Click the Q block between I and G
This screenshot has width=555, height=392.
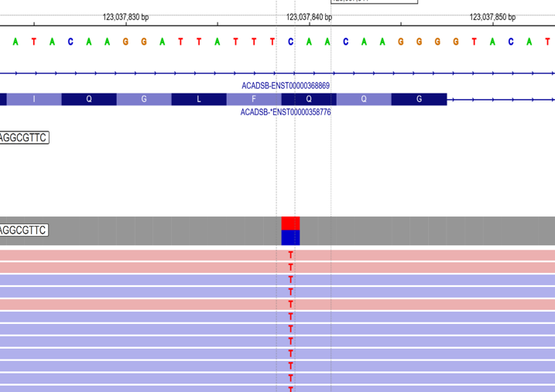click(89, 99)
